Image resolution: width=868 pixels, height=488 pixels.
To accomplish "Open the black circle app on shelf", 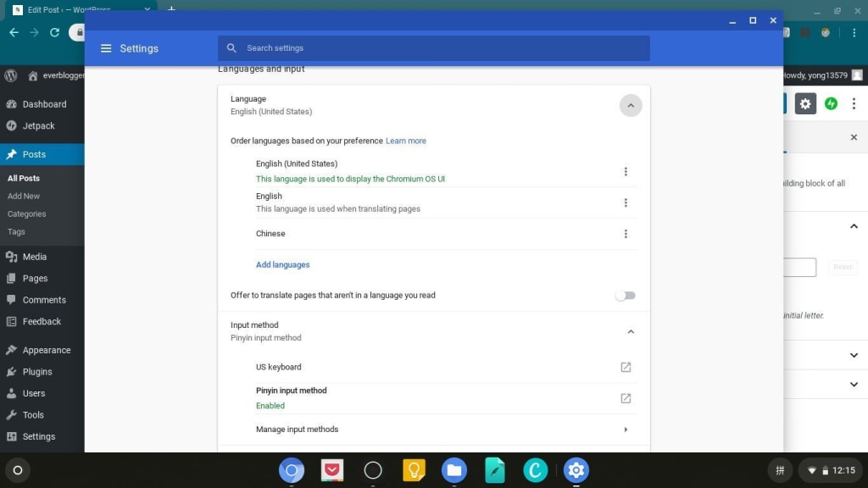I will [x=373, y=470].
